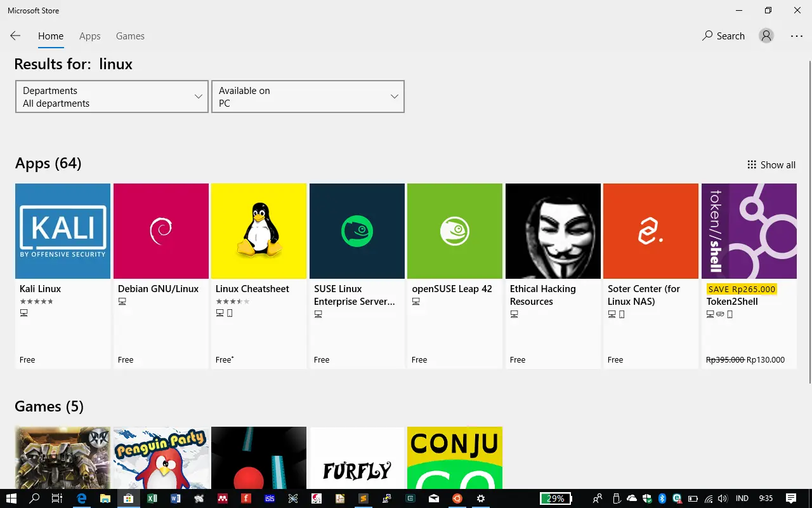Expand the Available on filter
The width and height of the screenshot is (812, 508).
[308, 97]
